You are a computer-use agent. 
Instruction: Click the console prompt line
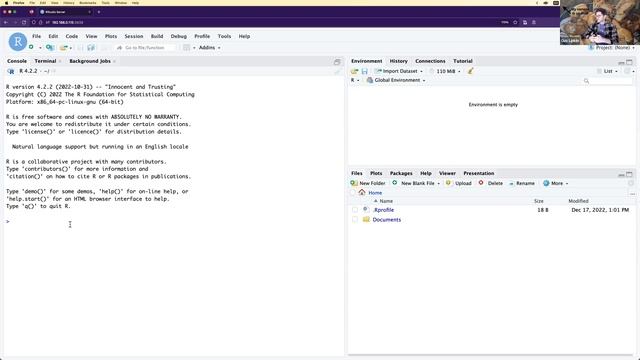click(x=173, y=221)
